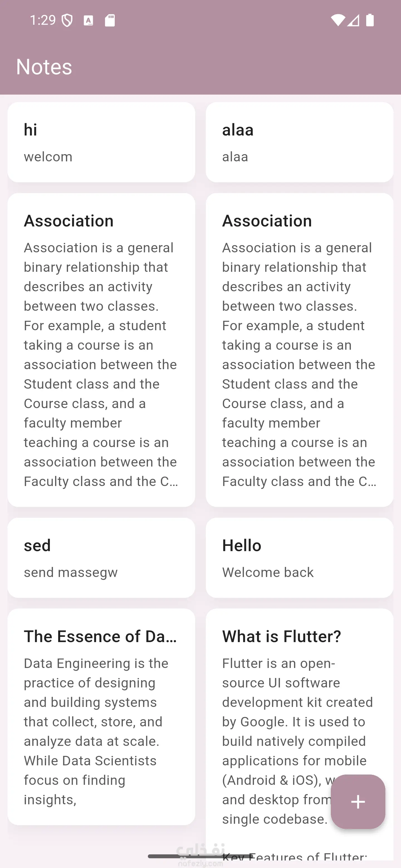Tap the plus add-note floating button
The height and width of the screenshot is (868, 401).
tap(358, 802)
